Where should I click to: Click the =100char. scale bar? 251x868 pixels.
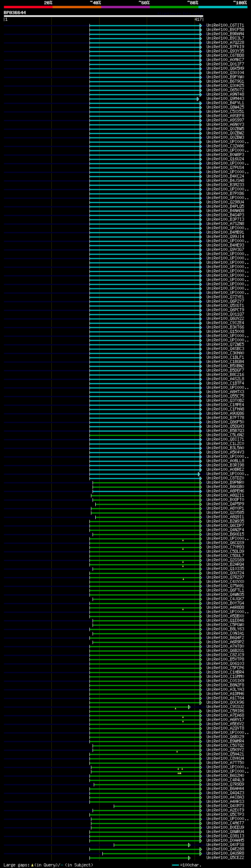click(x=175, y=865)
